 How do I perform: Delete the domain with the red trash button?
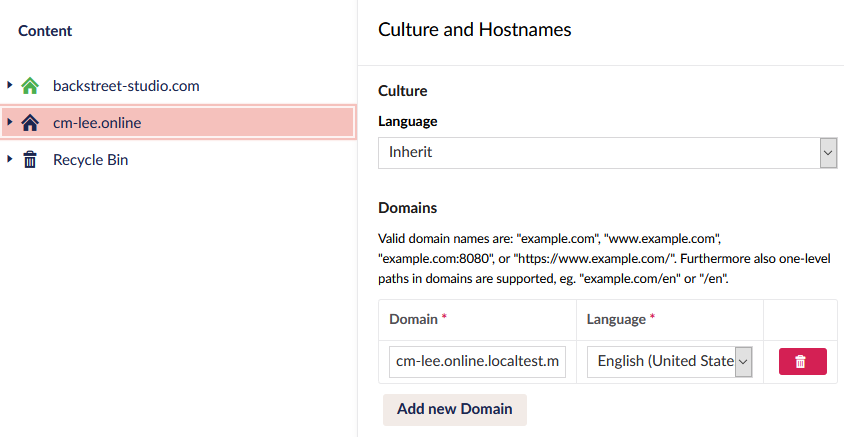click(800, 362)
